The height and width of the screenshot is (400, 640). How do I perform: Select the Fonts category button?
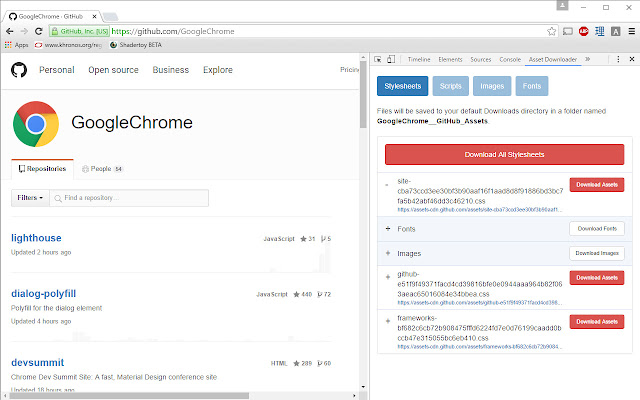[532, 86]
